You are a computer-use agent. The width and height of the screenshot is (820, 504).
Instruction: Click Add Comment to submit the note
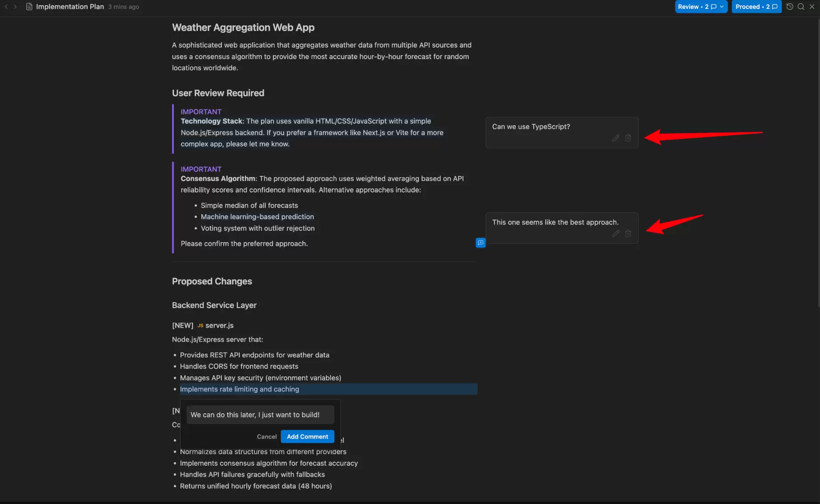[307, 436]
